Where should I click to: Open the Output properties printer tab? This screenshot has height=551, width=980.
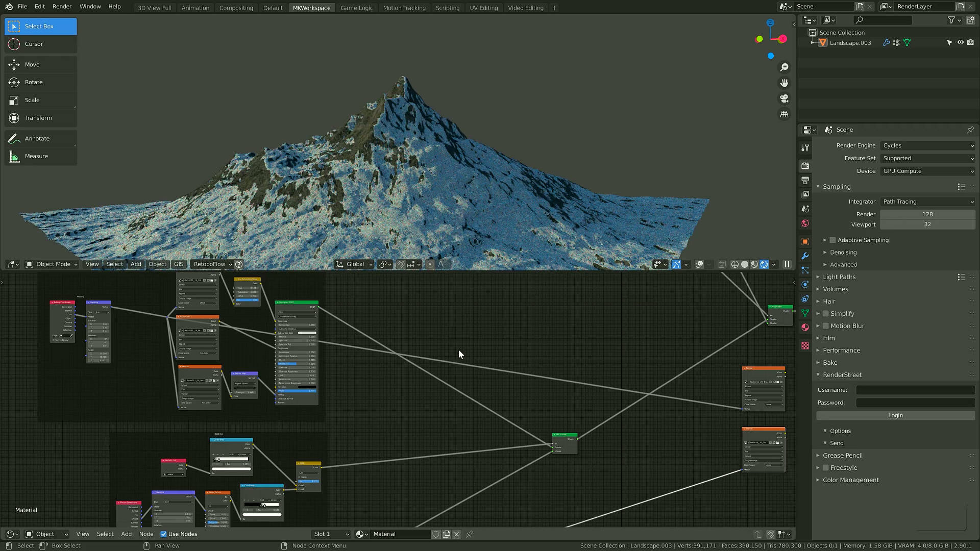click(x=805, y=180)
